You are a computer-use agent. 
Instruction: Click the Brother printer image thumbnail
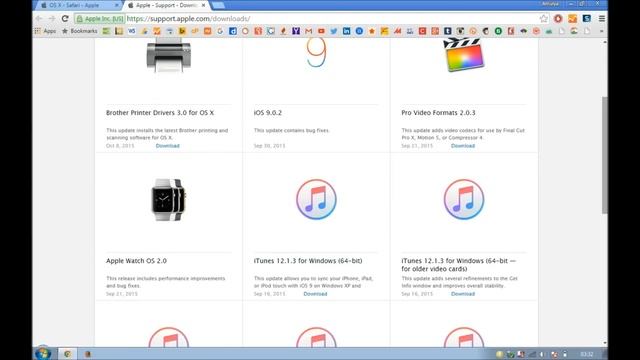[169, 55]
